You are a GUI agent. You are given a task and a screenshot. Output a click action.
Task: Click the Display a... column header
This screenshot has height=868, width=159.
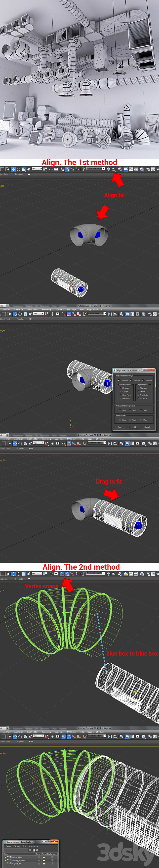(x=51, y=854)
